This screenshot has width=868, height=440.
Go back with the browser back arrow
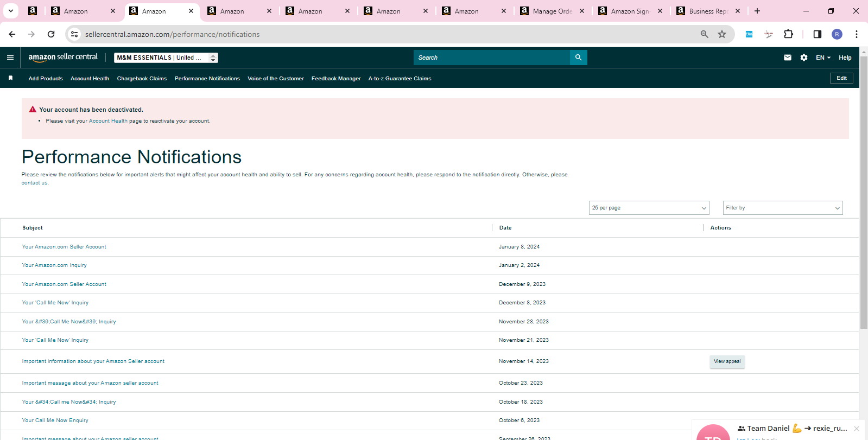(x=12, y=34)
